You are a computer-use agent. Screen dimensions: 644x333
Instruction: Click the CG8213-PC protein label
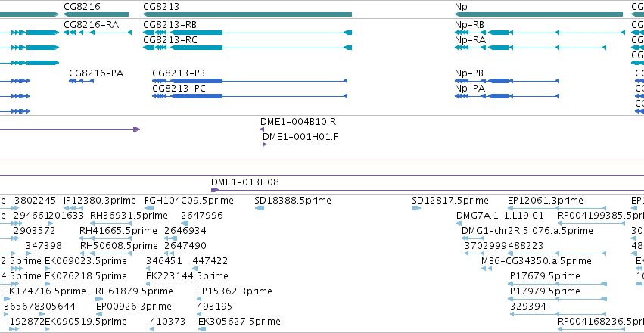(x=179, y=89)
